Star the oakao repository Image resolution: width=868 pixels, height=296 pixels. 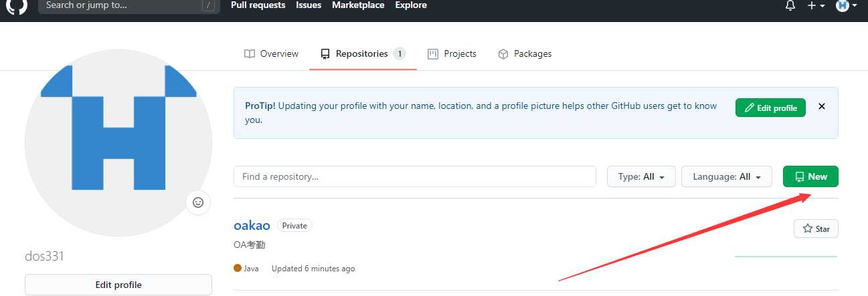coord(816,229)
